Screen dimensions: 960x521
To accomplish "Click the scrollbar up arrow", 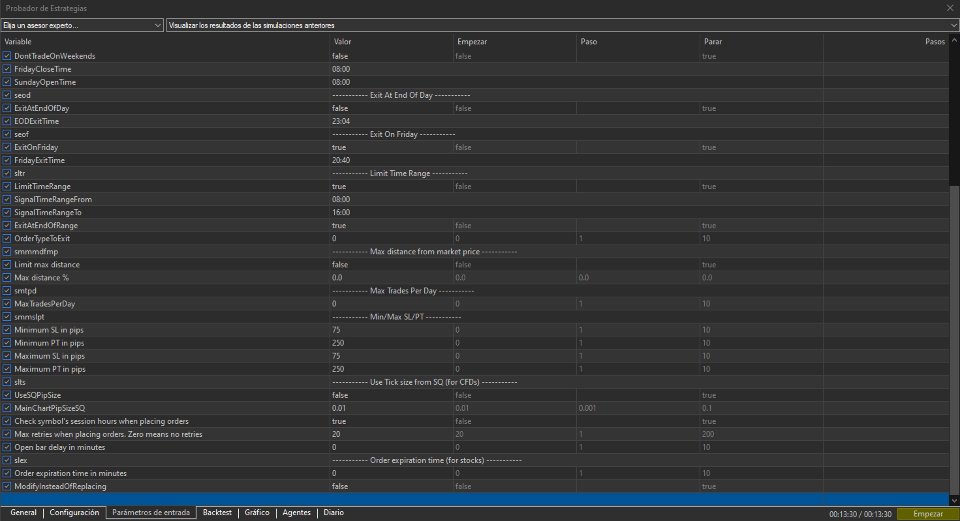I will 954,41.
